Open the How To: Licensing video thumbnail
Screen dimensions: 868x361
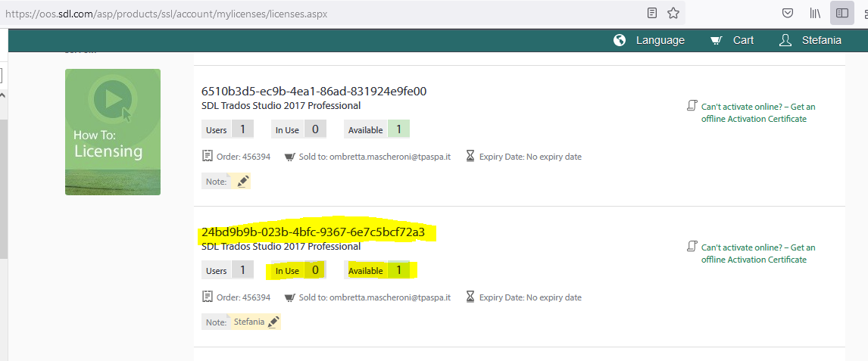click(113, 132)
